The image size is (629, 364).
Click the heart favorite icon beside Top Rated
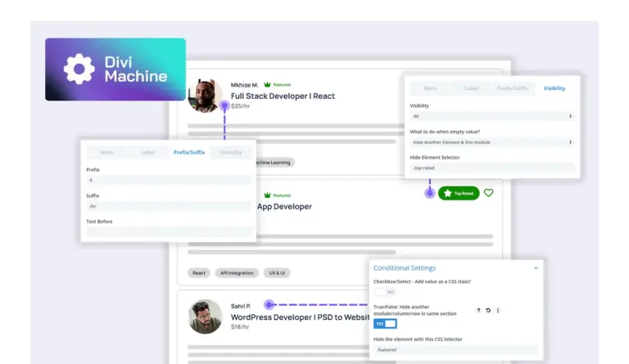(488, 193)
